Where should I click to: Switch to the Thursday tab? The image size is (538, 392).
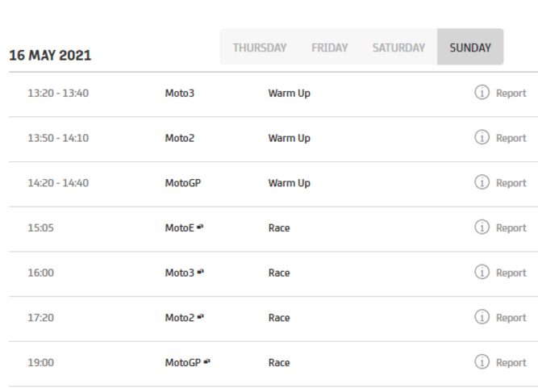[x=259, y=48]
